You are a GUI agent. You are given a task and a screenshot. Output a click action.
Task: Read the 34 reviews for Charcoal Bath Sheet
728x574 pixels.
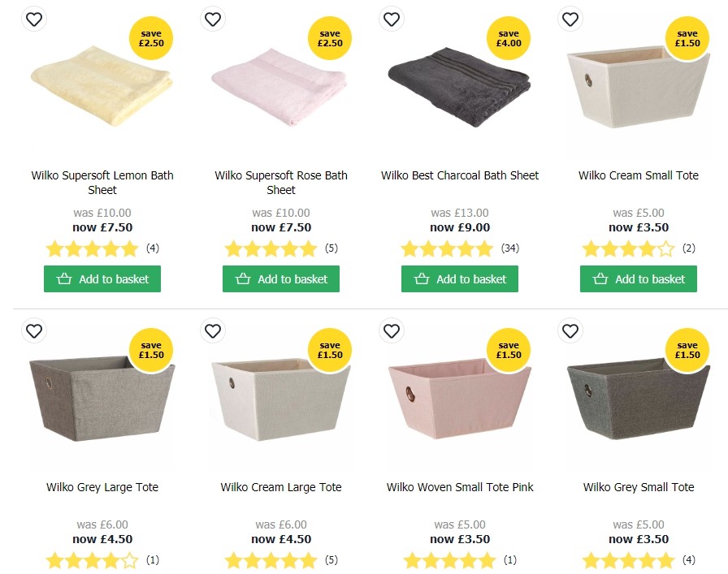click(x=510, y=248)
